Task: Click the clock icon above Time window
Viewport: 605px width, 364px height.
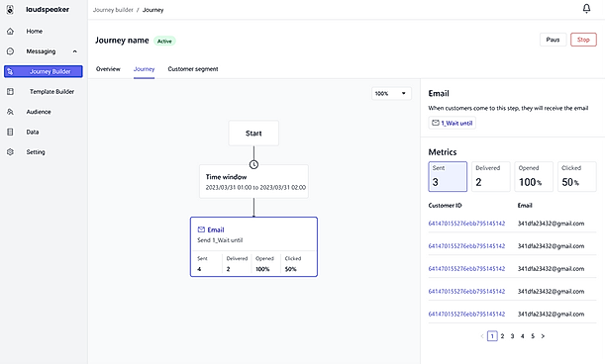Action: point(253,164)
